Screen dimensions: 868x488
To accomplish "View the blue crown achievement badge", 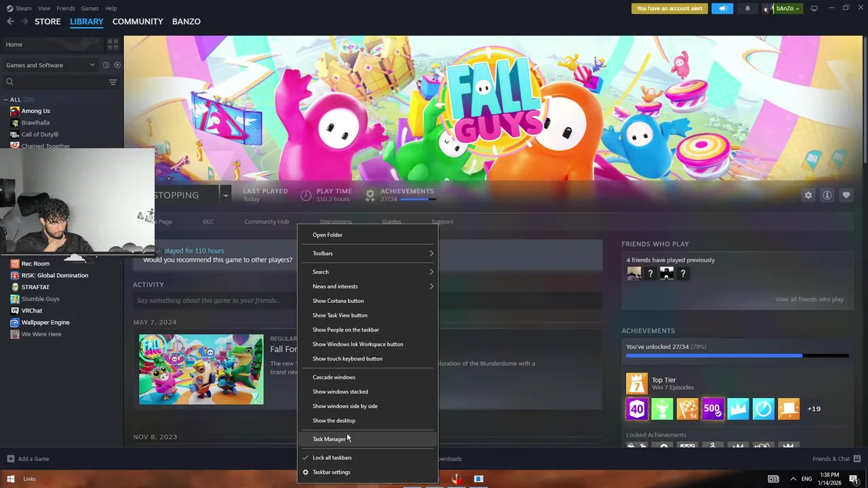I will pos(738,409).
